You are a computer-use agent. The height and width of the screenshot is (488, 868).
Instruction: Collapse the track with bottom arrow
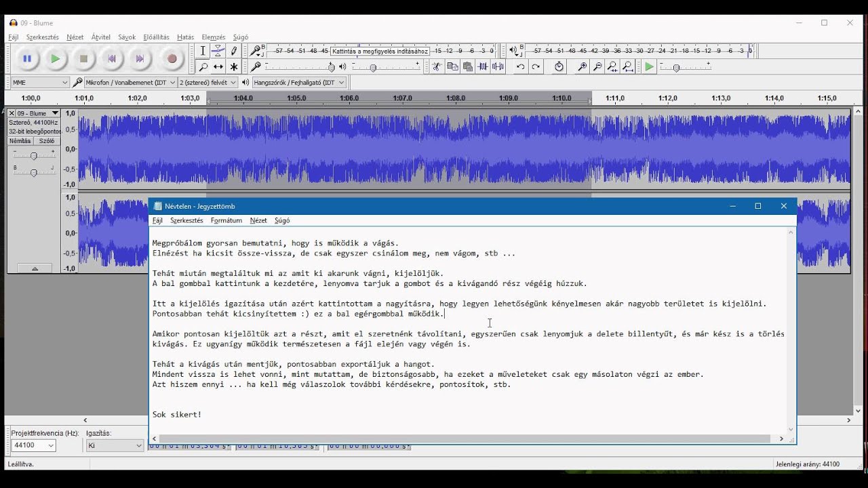pos(34,268)
